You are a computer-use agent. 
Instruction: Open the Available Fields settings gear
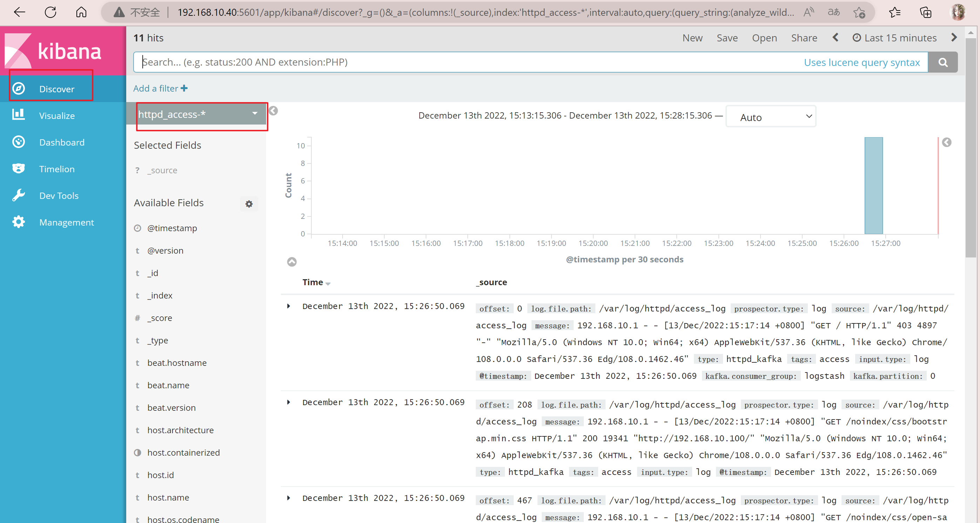249,204
